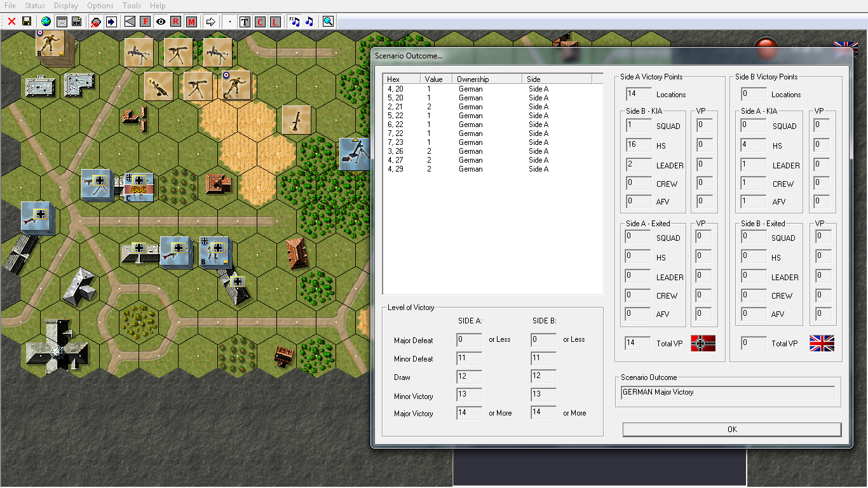Image resolution: width=868 pixels, height=488 pixels.
Task: Click the British flag beside Side B Total VP
Action: 822,343
